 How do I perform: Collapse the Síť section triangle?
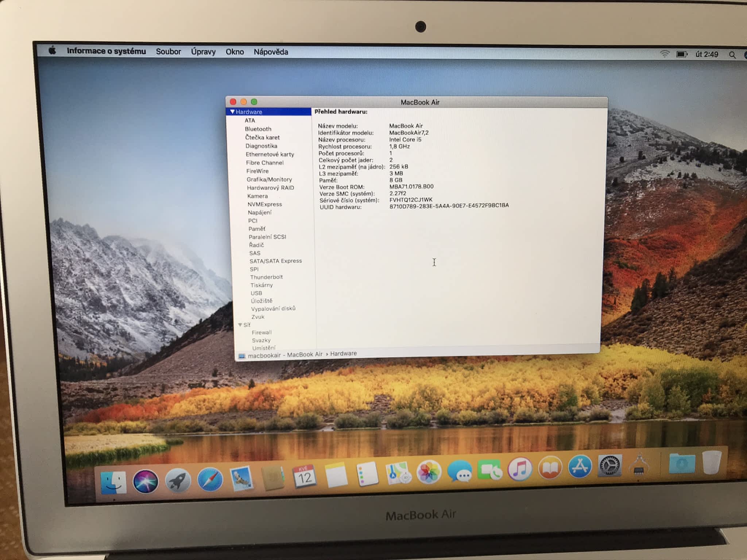tap(240, 324)
